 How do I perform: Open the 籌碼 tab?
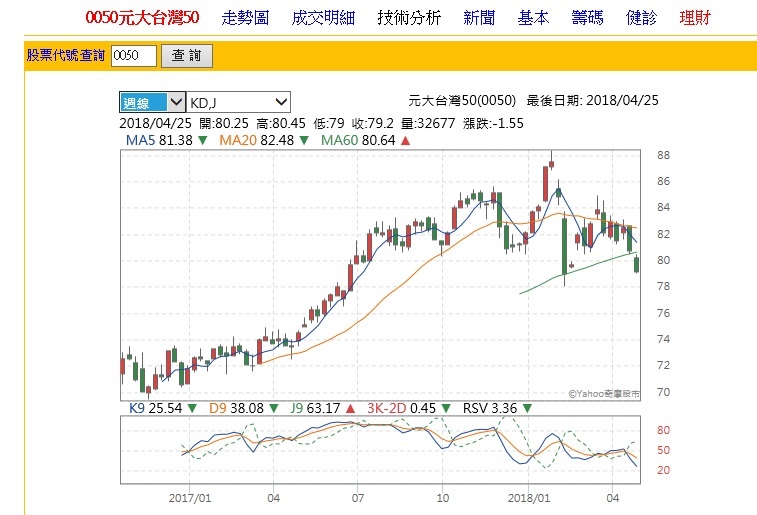coord(587,18)
